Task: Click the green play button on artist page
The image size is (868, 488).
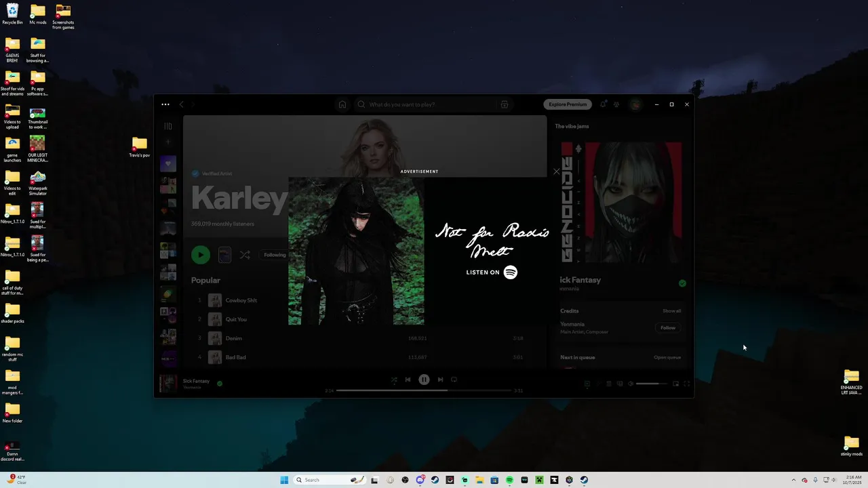Action: pos(200,255)
